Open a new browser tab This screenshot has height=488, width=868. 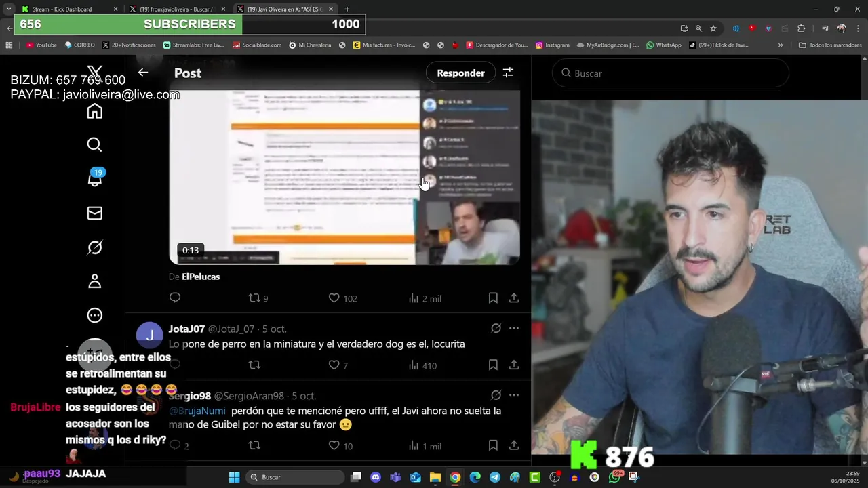point(347,9)
